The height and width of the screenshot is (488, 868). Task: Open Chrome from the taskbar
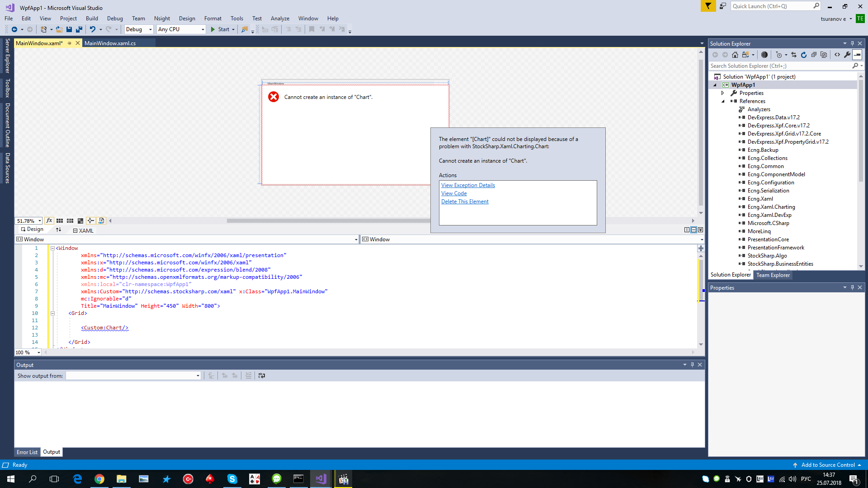[x=99, y=479]
